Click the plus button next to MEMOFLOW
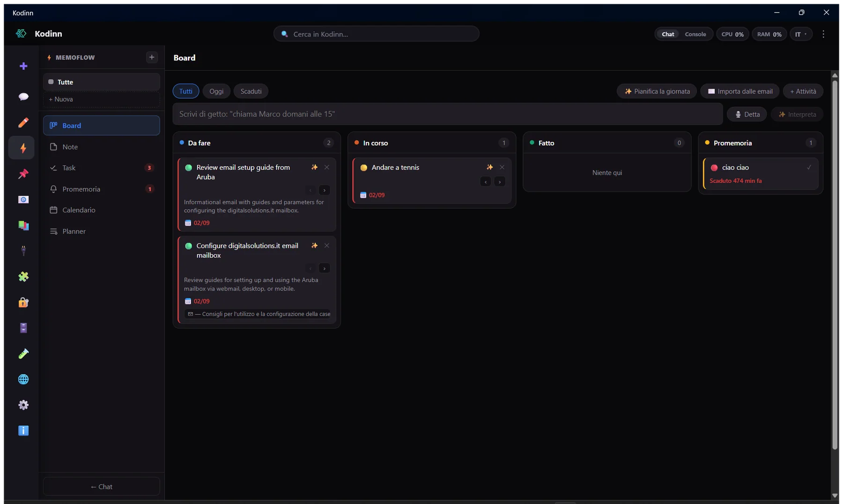The image size is (843, 504). 152,57
